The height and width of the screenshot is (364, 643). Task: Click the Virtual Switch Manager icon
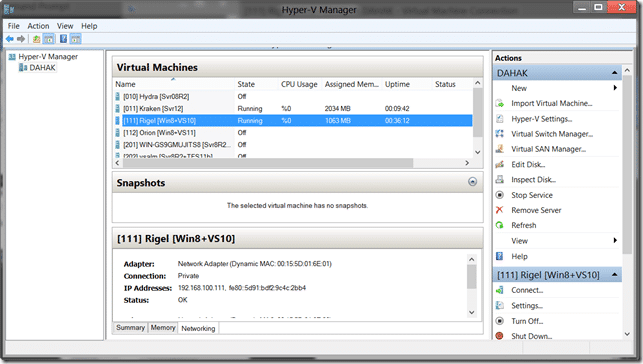(499, 134)
